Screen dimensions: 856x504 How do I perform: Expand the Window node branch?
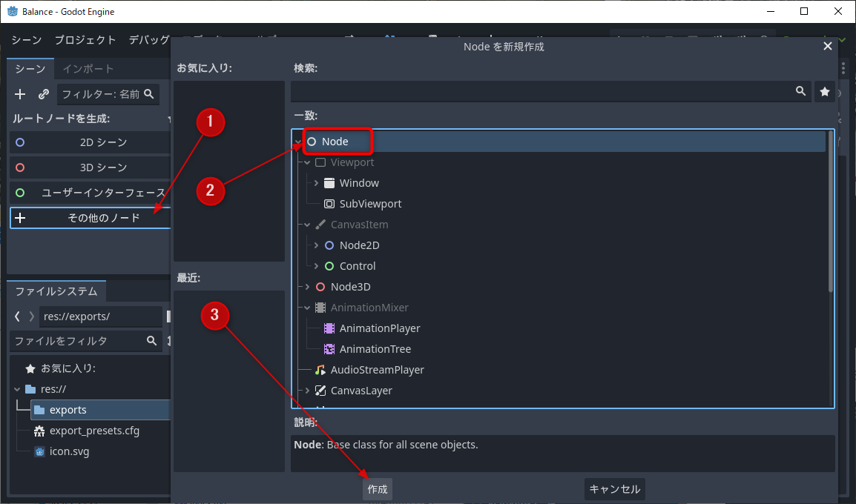click(x=317, y=183)
